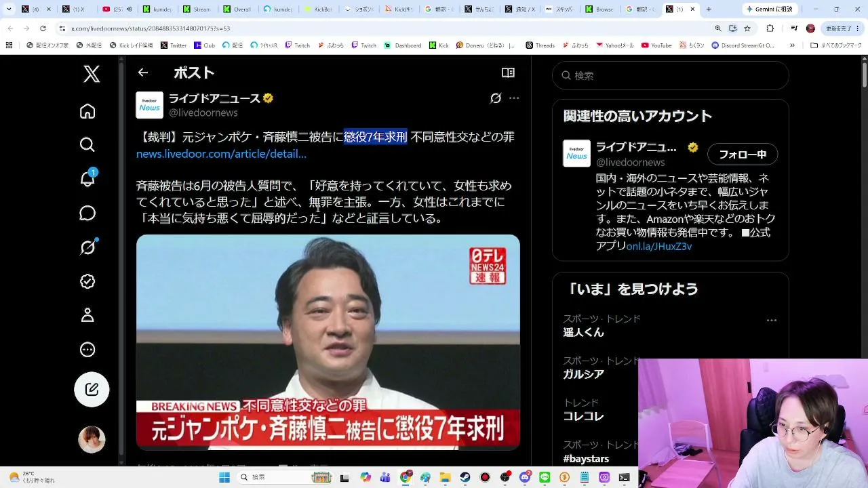Open the Chrome tab search dropdown
The image size is (868, 488).
[x=9, y=9]
